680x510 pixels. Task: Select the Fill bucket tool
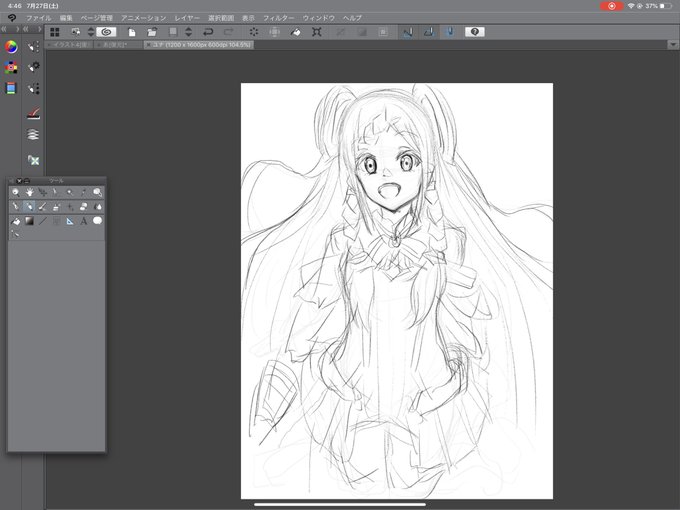pos(16,221)
